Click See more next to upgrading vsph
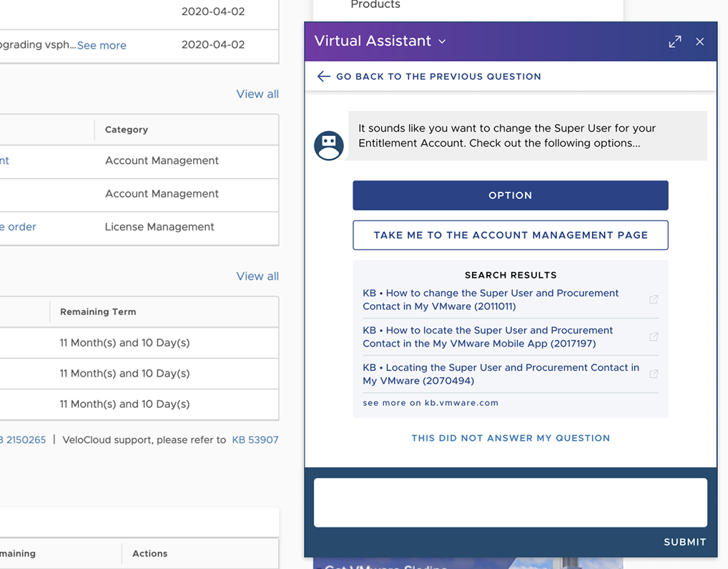 coord(102,45)
